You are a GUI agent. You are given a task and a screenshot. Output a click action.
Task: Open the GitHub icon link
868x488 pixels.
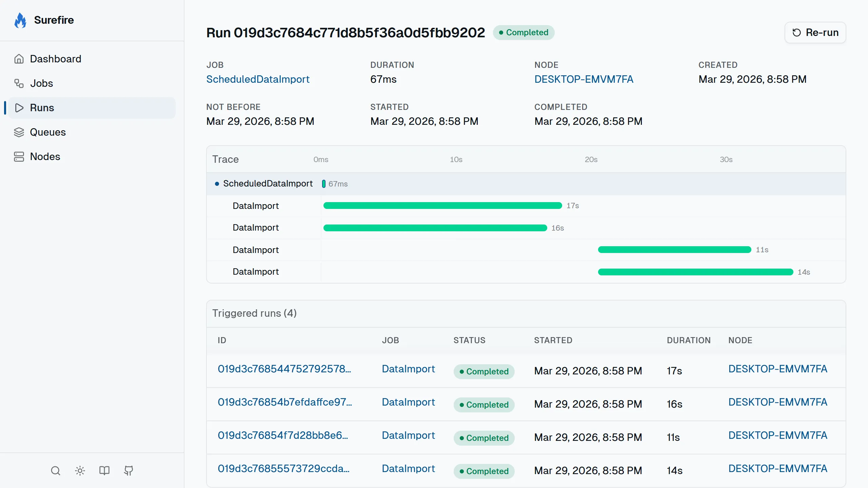click(x=129, y=471)
